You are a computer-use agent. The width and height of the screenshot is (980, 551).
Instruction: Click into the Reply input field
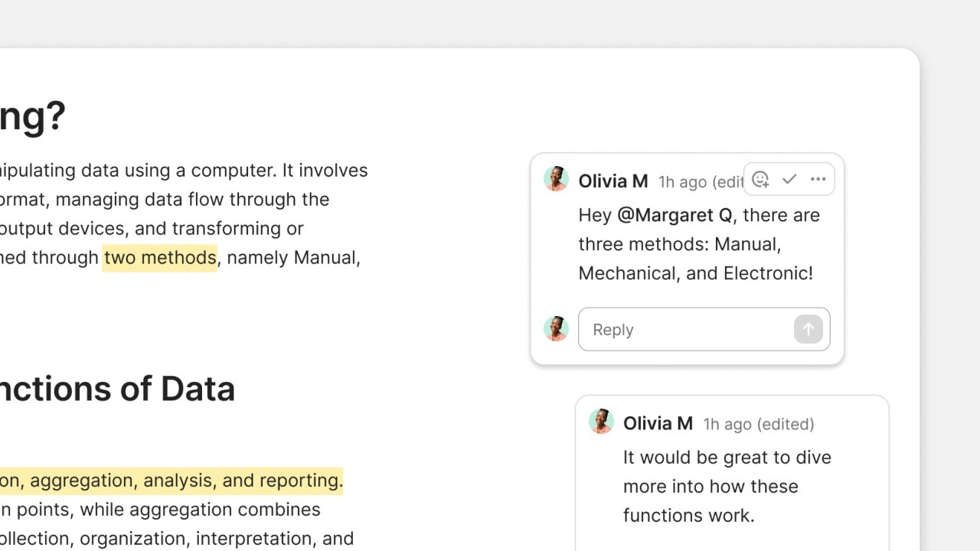(x=685, y=330)
